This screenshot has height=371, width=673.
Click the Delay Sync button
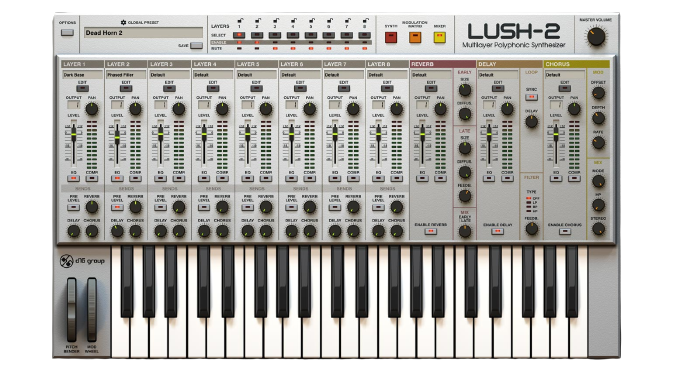[531, 97]
